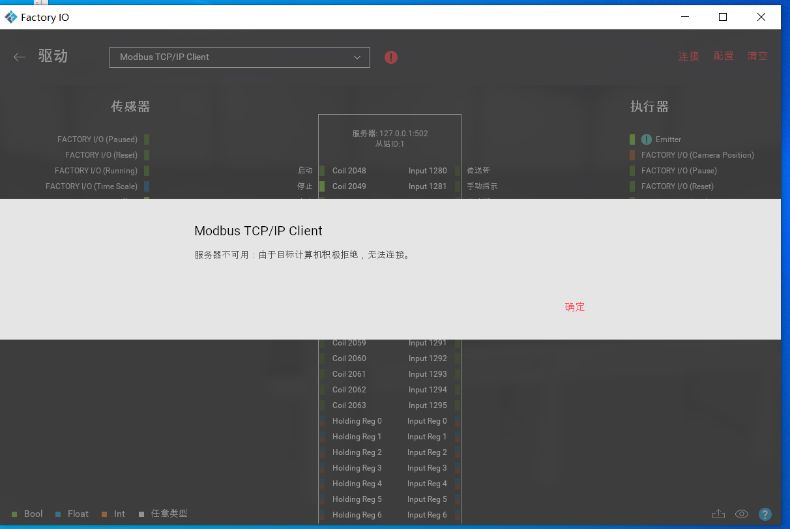Click the Int legend entry

[113, 514]
